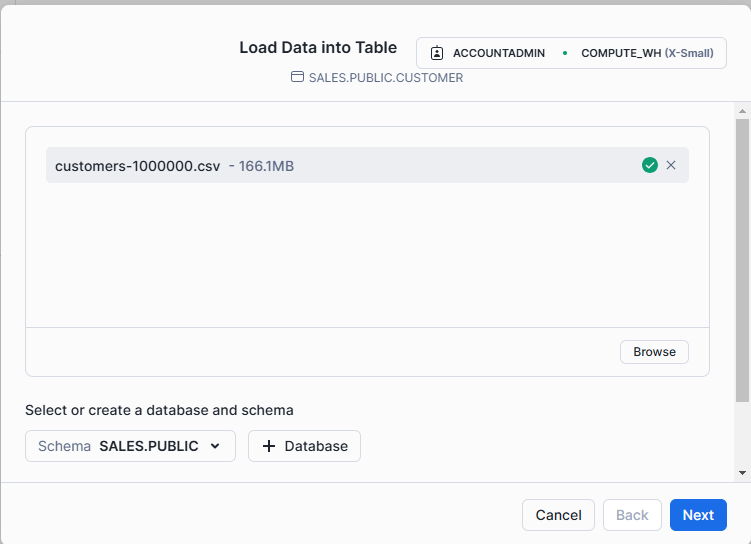Click the vertical scrollbar thumb

tap(742, 260)
